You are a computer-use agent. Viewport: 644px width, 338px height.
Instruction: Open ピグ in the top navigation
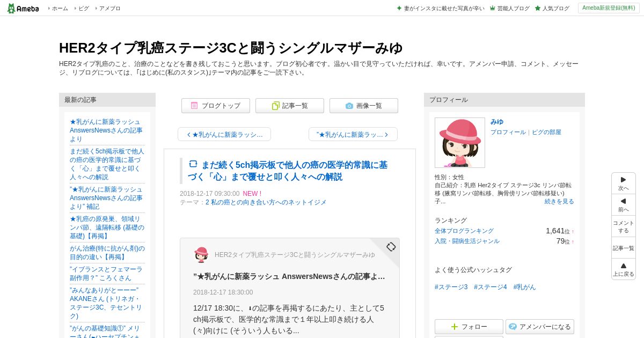[84, 8]
